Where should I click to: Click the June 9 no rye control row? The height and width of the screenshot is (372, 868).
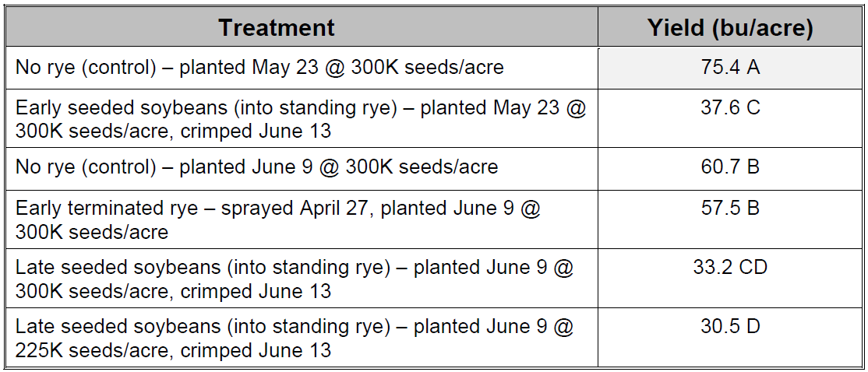point(256,167)
